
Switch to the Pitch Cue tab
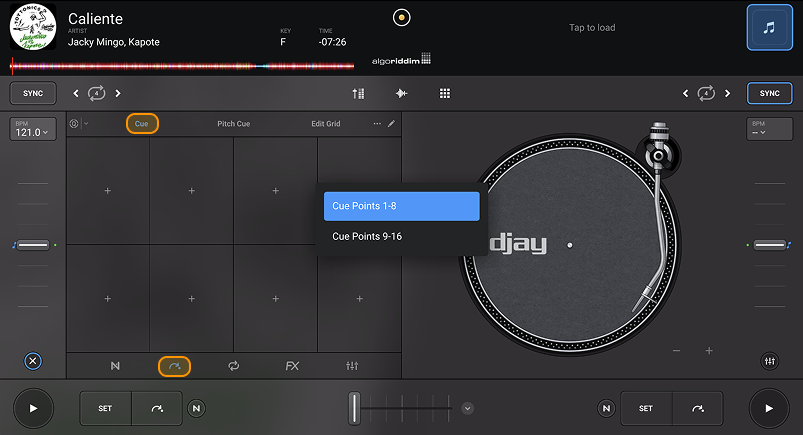point(234,124)
